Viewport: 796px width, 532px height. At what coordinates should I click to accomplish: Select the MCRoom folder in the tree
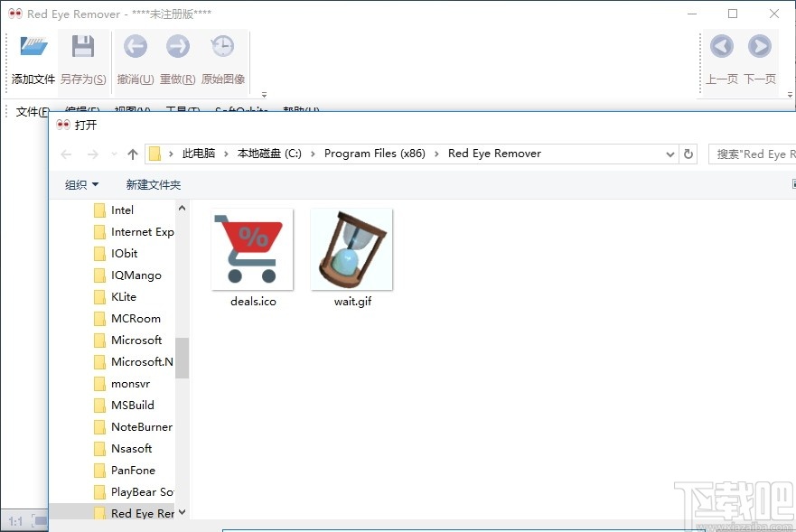[127, 319]
